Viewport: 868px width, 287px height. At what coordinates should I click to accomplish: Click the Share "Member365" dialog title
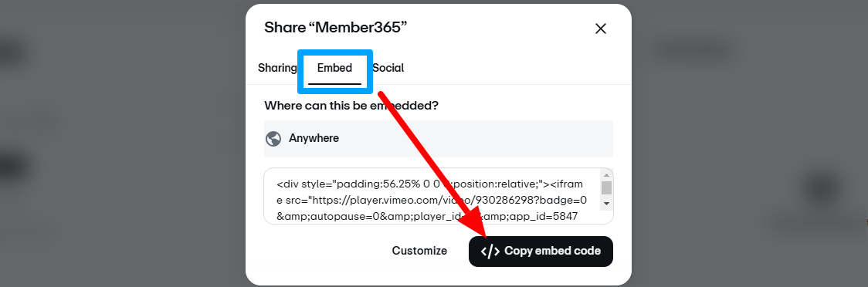[335, 28]
